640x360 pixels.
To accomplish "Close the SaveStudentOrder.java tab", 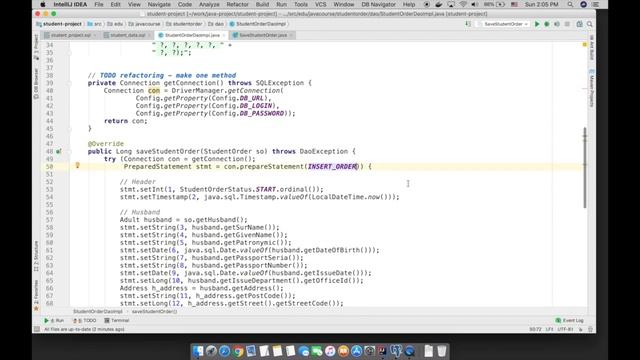I will click(291, 36).
